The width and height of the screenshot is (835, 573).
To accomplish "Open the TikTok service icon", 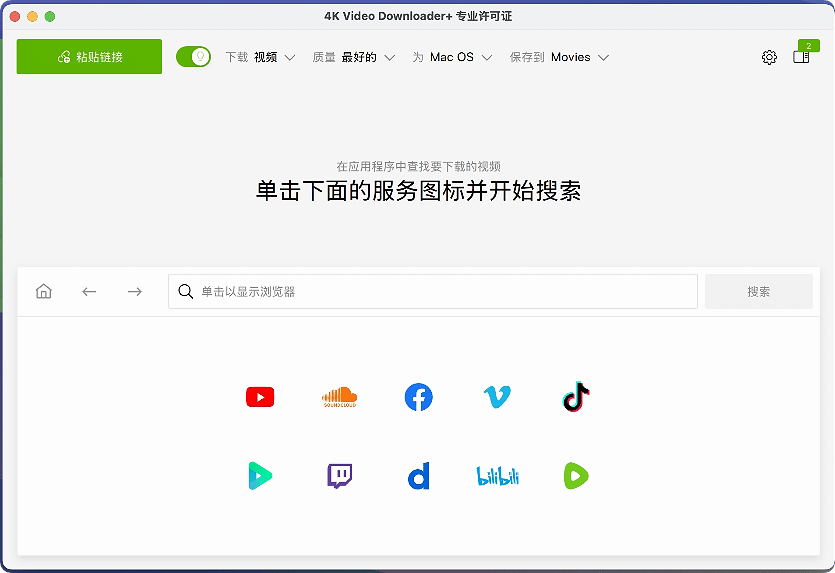I will click(576, 397).
